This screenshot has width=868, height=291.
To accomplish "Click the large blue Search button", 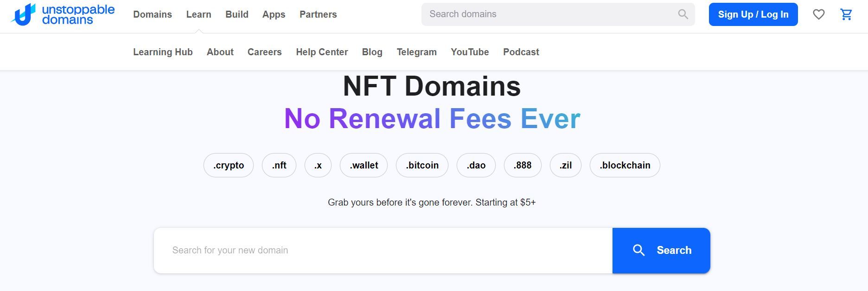I will pos(661,251).
